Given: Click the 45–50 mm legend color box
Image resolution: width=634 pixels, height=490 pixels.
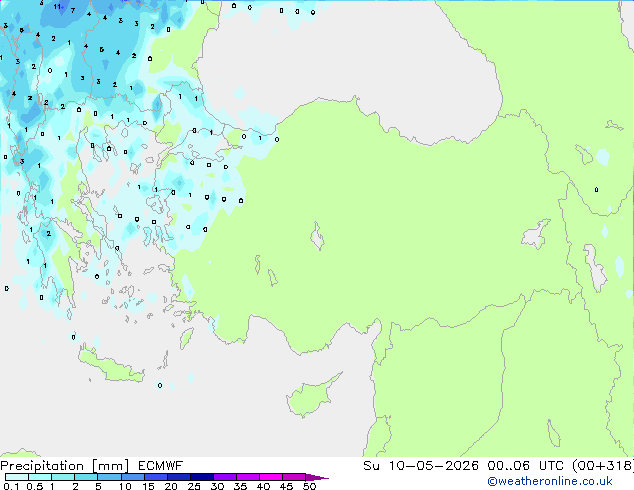Looking at the screenshot, I should [294, 477].
